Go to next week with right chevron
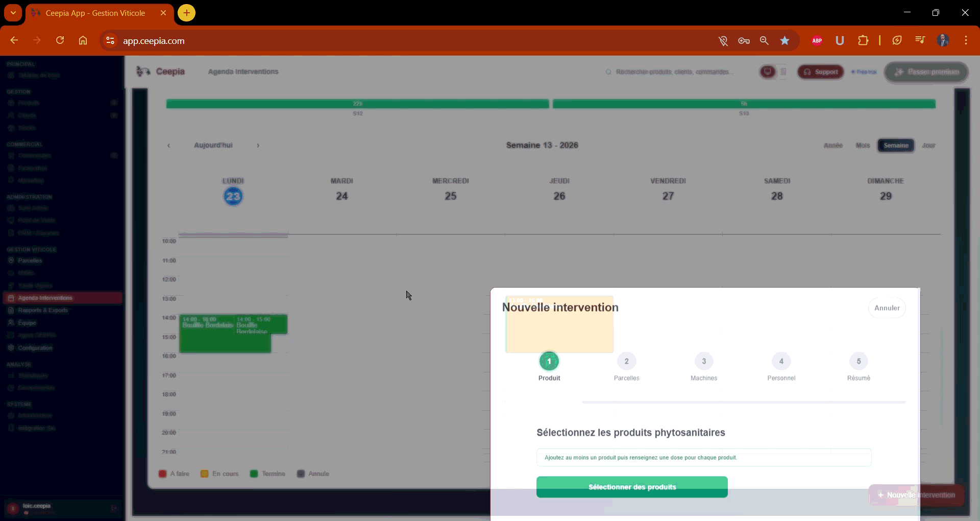980x521 pixels. 258,146
